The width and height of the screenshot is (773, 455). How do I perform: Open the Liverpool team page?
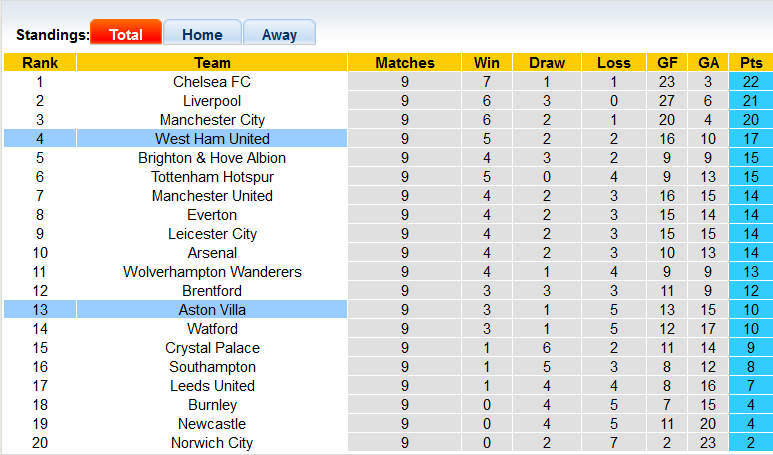pos(212,101)
